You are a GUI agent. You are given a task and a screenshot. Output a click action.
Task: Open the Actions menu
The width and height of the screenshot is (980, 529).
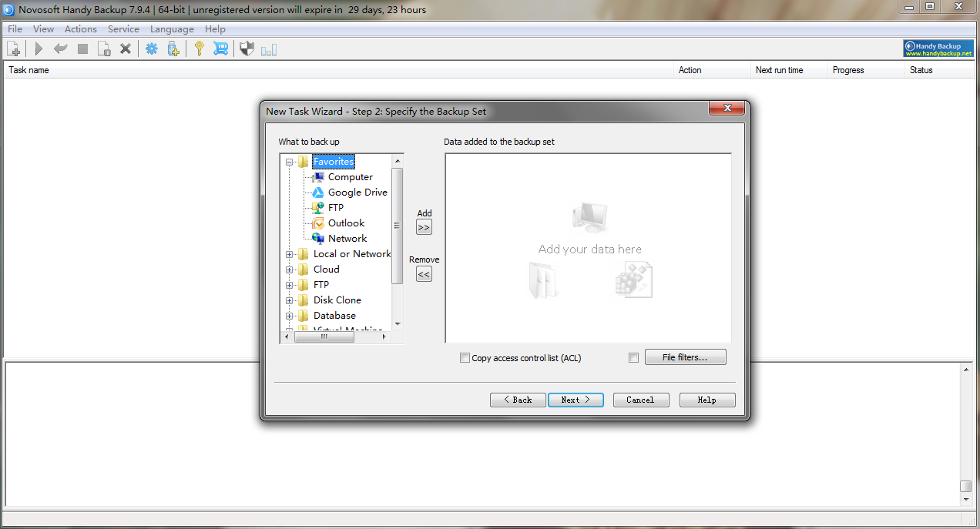[x=81, y=29]
